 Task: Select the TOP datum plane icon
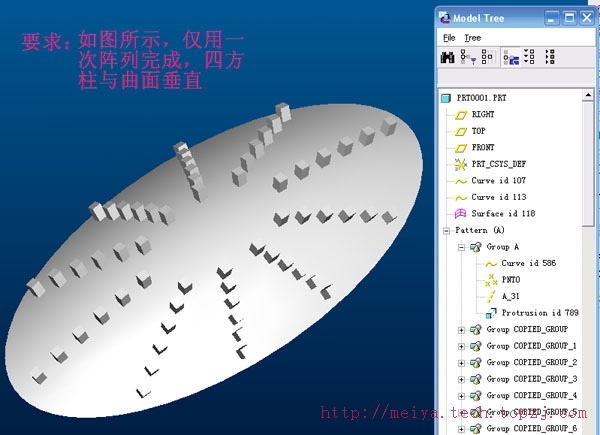[x=461, y=131]
